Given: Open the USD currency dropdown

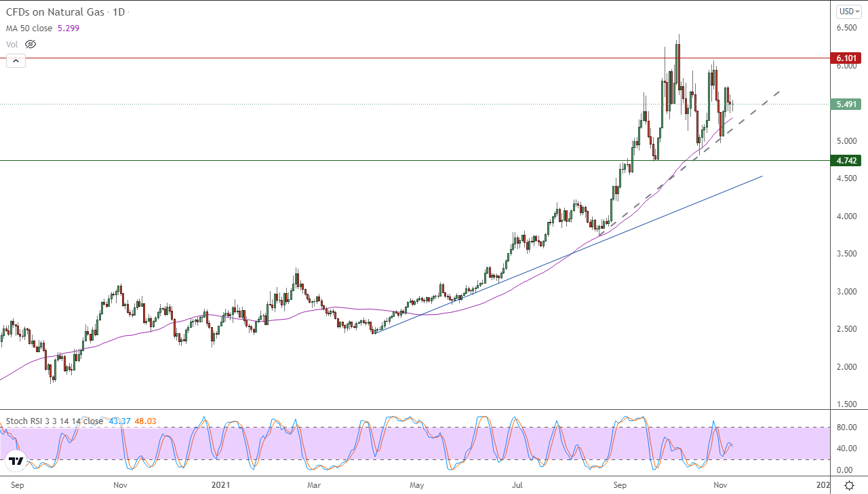Looking at the screenshot, I should [848, 11].
